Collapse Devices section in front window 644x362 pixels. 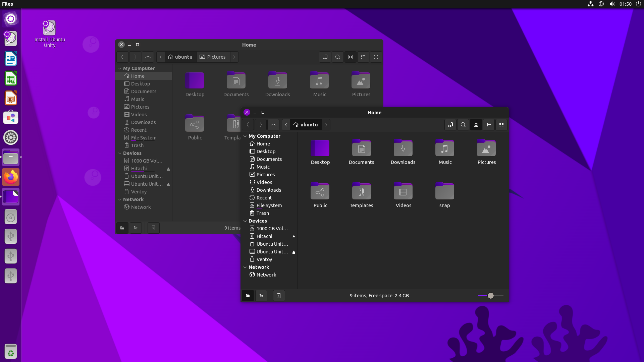click(245, 221)
